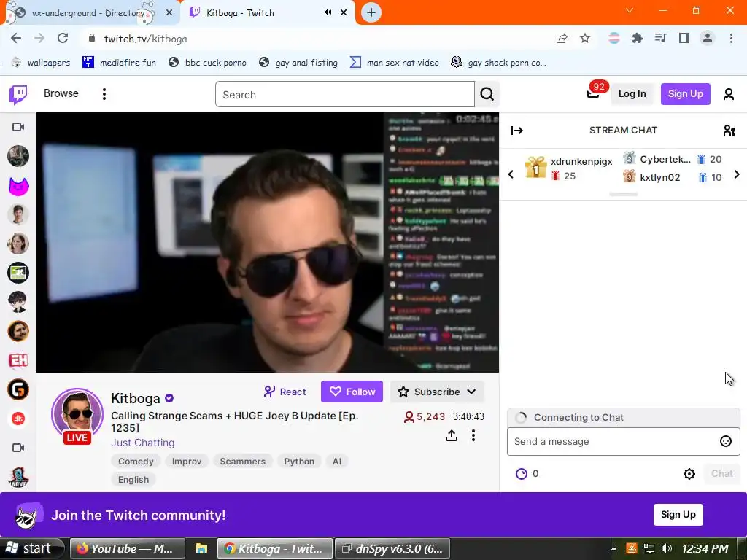Open chat settings gear
The width and height of the screenshot is (747, 560).
pos(689,474)
